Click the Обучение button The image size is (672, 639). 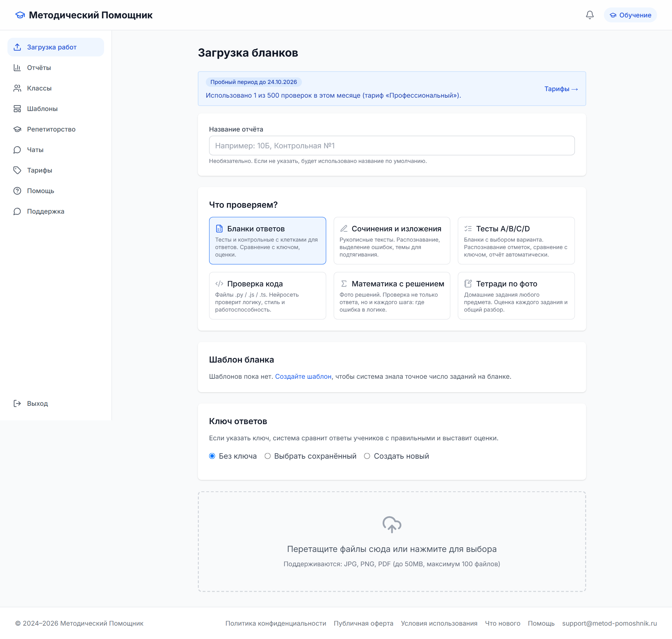coord(630,15)
